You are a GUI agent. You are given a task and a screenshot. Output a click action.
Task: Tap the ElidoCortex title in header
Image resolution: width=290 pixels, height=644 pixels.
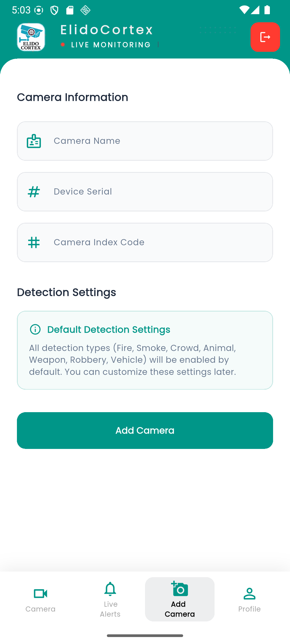pos(107,30)
